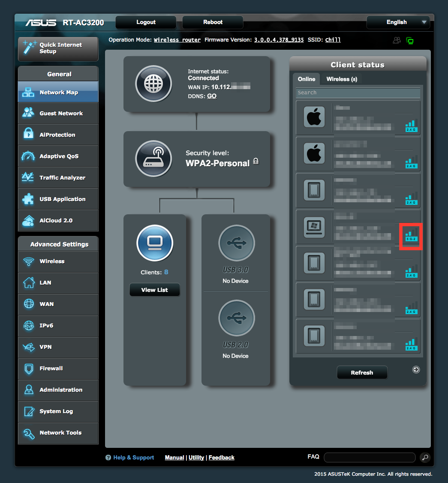Screen dimensions: 448x483
Task: Switch to the Wireless (8) tab
Action: pyautogui.click(x=342, y=79)
